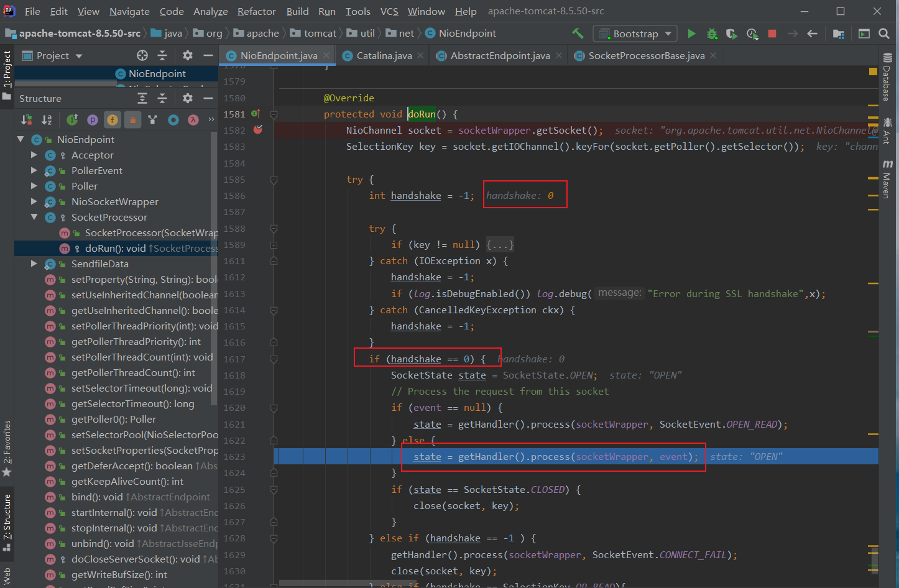Toggle Show Fields in Structure
Image resolution: width=899 pixels, height=588 pixels.
[113, 119]
